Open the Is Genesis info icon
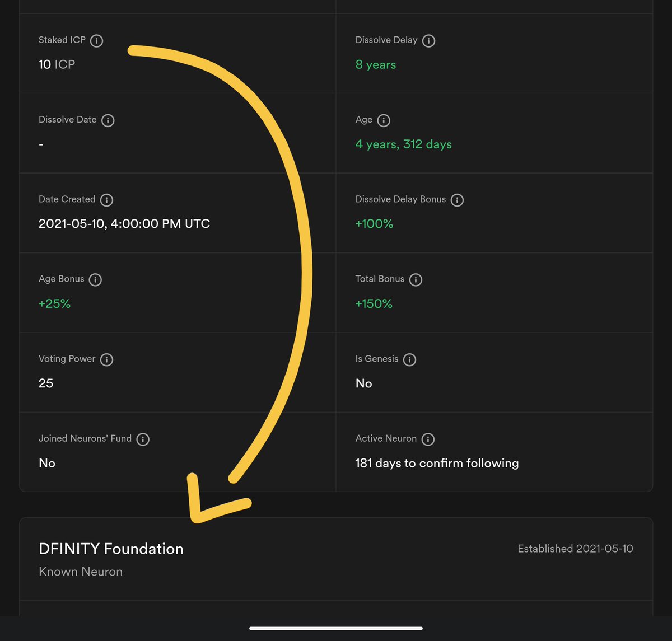 click(x=410, y=359)
